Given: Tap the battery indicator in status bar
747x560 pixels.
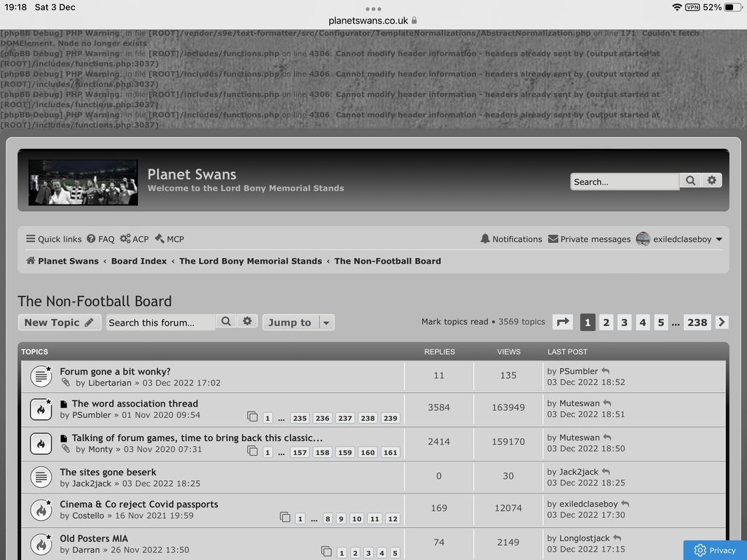Looking at the screenshot, I should click(733, 7).
